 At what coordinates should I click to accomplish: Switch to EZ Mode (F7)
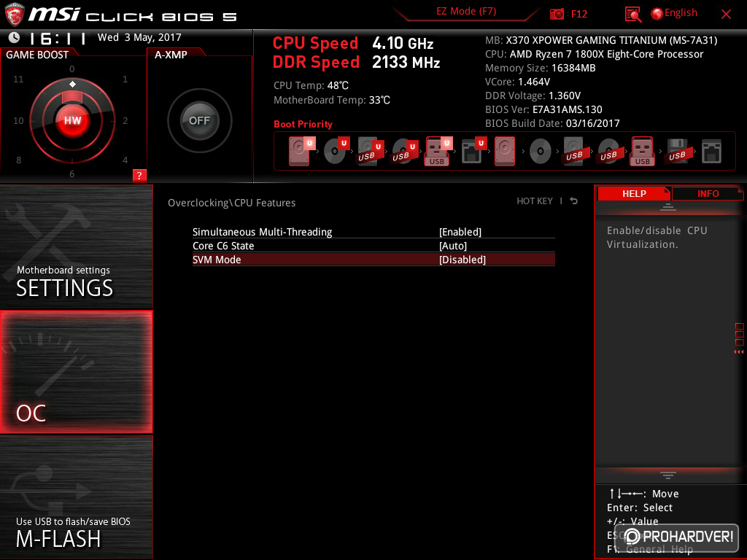pyautogui.click(x=466, y=12)
